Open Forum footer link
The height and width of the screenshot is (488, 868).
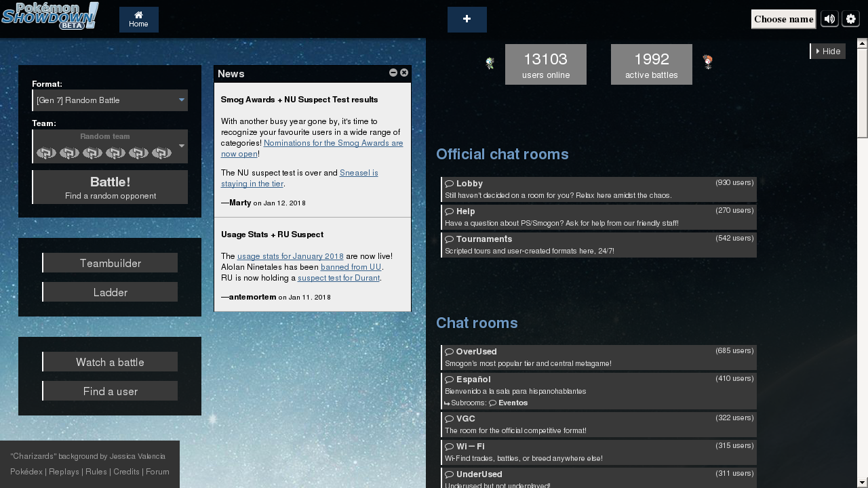(x=157, y=472)
